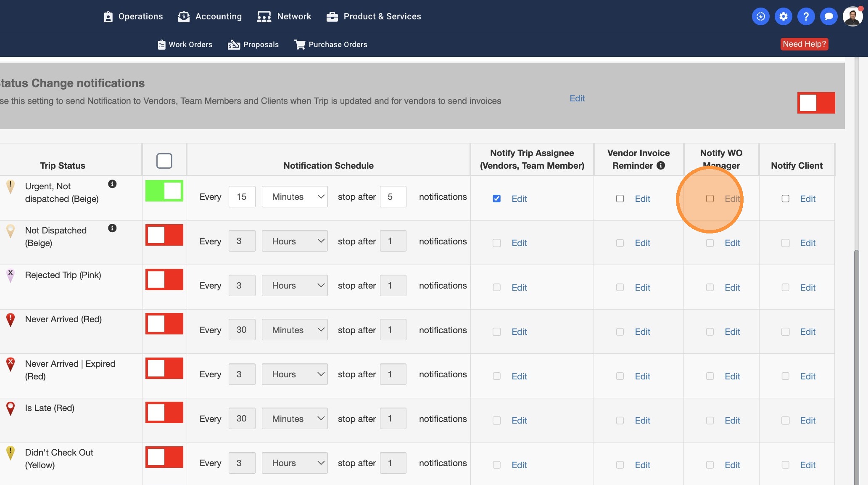This screenshot has width=868, height=485.
Task: Click the blue target icon in header
Action: (760, 16)
